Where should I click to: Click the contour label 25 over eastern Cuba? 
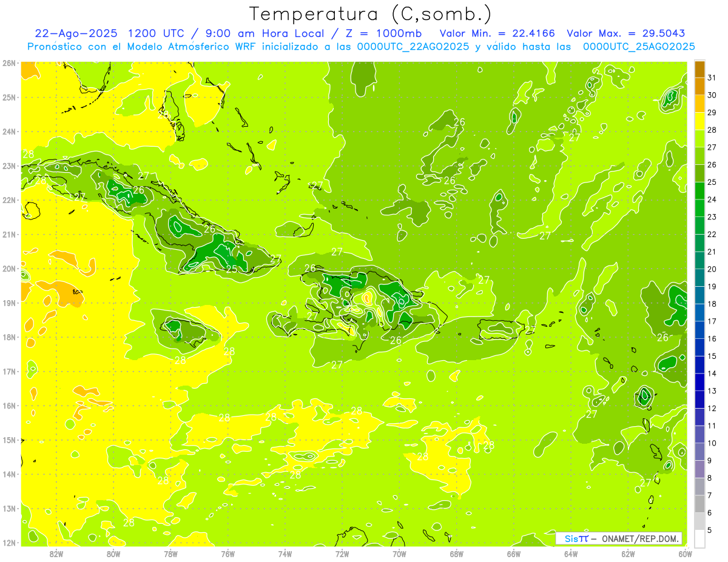coord(232,269)
